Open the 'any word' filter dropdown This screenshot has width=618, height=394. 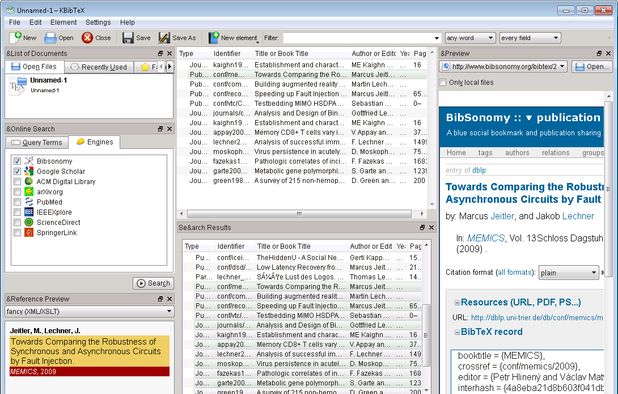[470, 38]
